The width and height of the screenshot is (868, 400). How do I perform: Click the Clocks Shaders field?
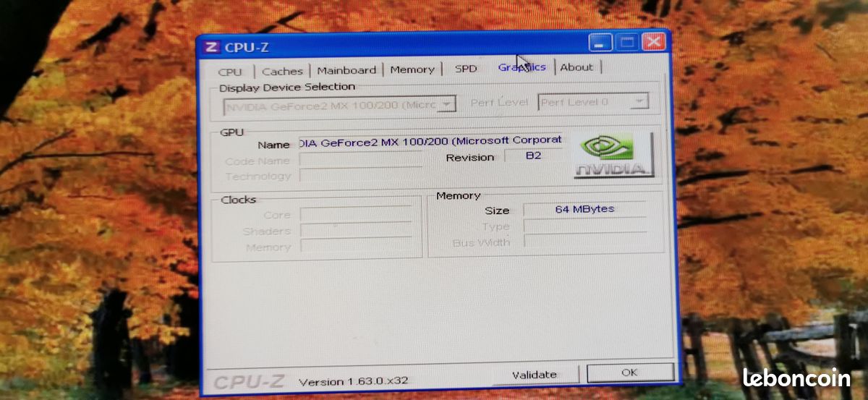coord(356,231)
